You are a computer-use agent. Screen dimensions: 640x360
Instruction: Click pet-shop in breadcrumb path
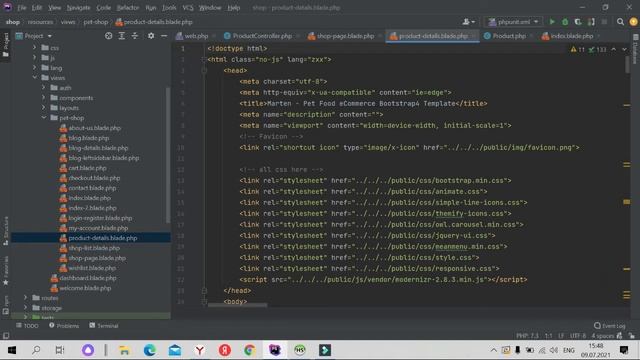click(96, 22)
